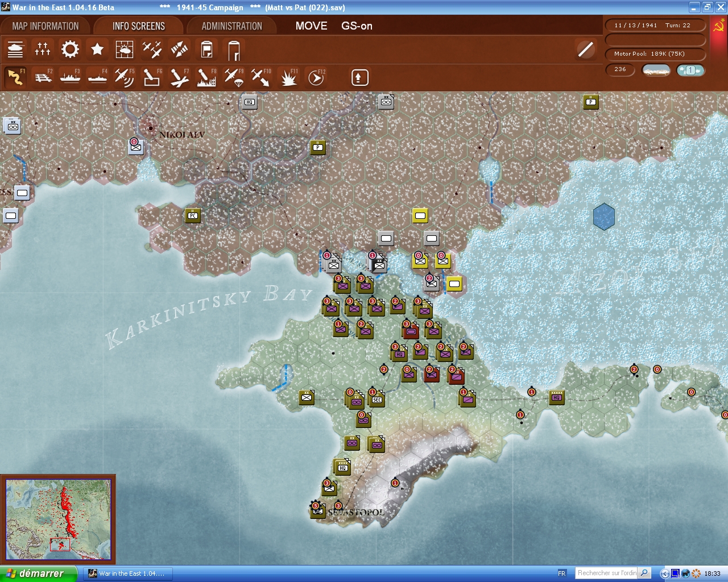Open the weather map icon
728x582 pixels.
[x=125, y=49]
